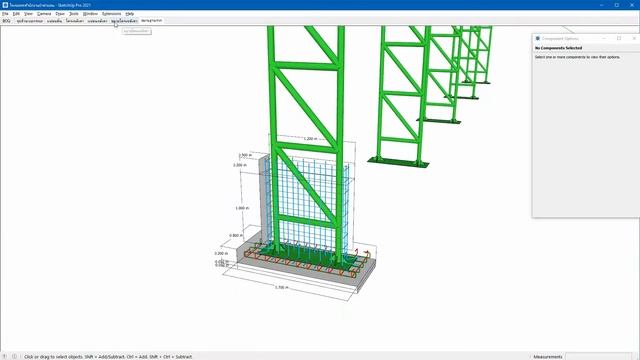
Task: Maximize the SketchUp main window
Action: (617, 5)
